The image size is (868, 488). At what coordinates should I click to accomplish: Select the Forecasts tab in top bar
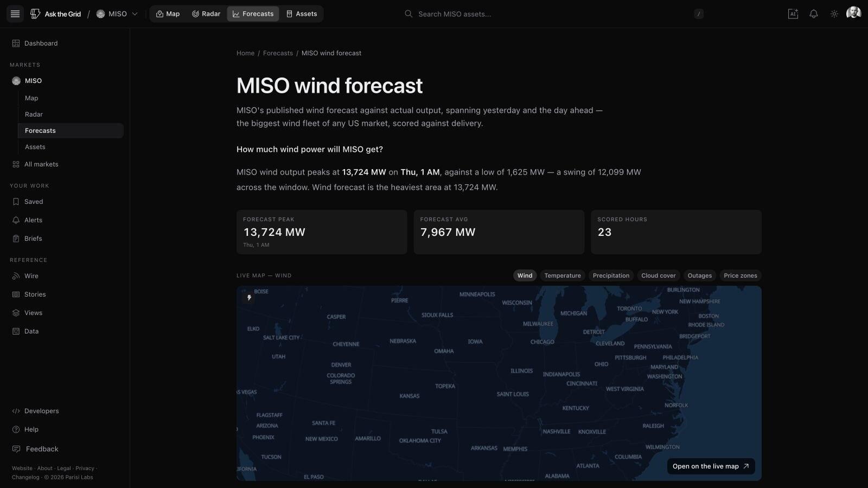253,14
